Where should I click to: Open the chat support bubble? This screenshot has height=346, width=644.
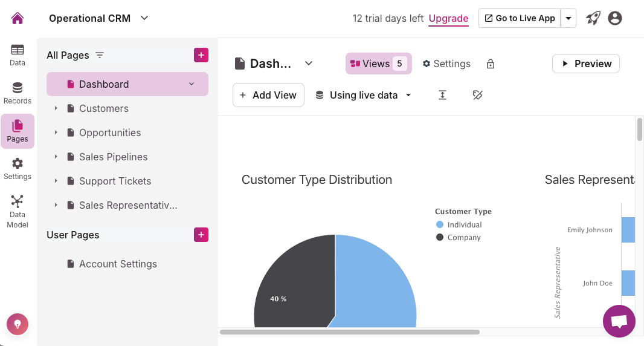coord(619,321)
